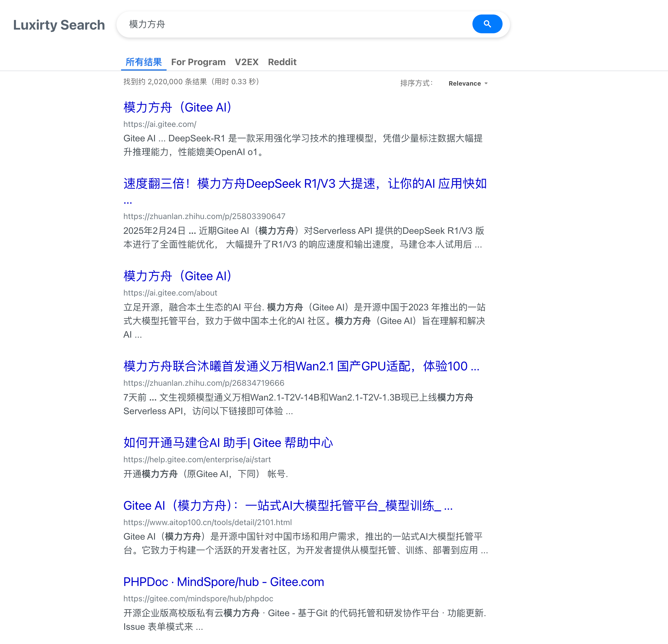Click the URL https://ai.gitee.com/about

point(170,293)
